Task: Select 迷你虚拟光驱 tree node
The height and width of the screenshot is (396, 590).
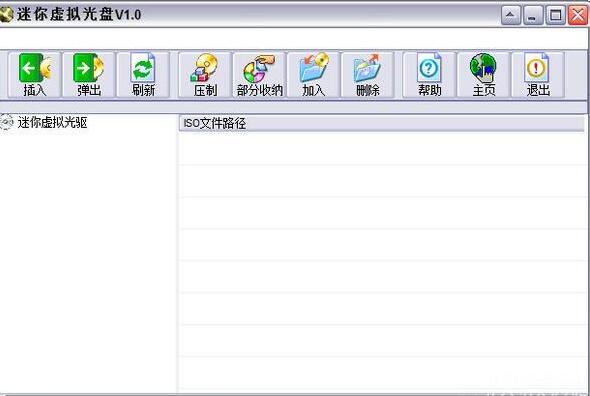Action: pos(52,122)
